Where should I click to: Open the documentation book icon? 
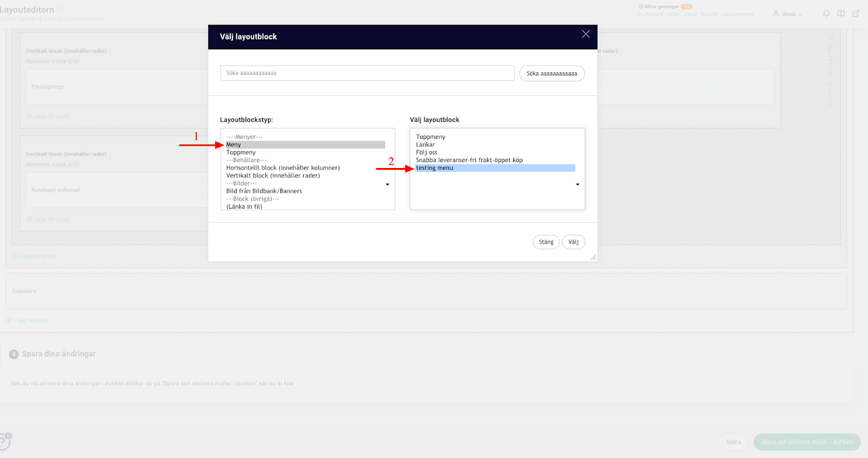tap(841, 14)
